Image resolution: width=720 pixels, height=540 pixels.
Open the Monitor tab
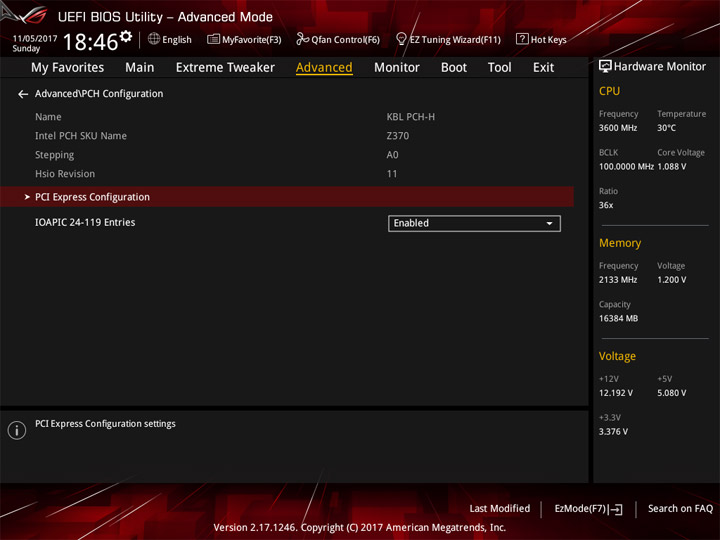click(397, 68)
